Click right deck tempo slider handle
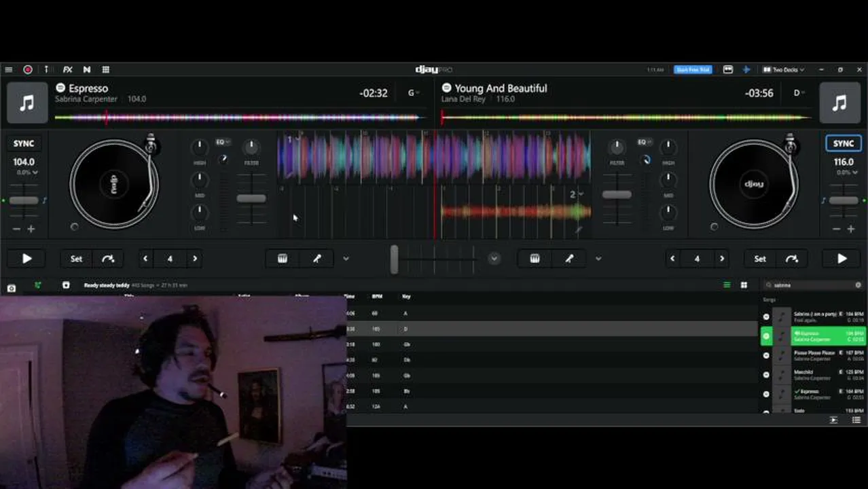This screenshot has width=868, height=489. [x=844, y=200]
